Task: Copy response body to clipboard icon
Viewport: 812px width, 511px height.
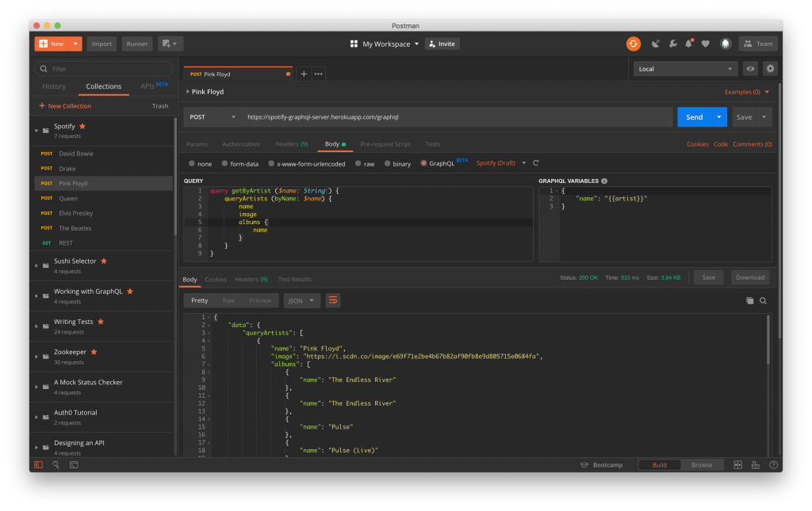Action: coord(749,300)
